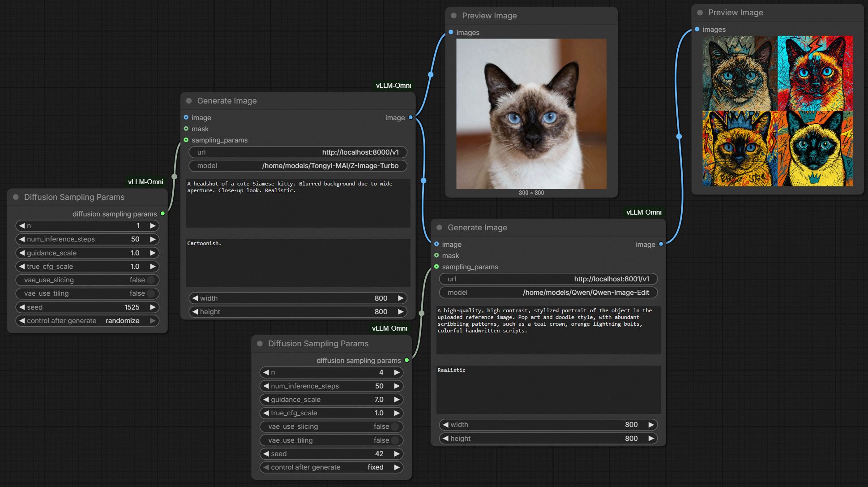Decrease width on the Z-Image-Turbo Generate Image node
The image size is (868, 487).
[x=195, y=298]
